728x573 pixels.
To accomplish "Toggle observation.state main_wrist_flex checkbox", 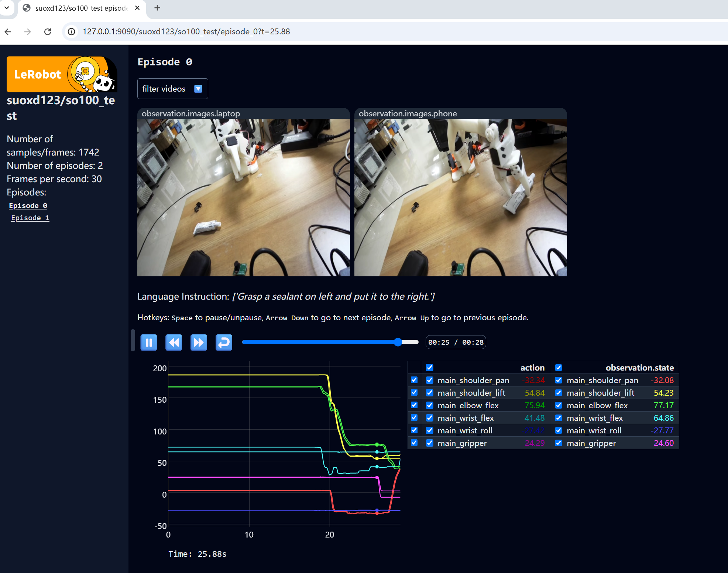I will click(x=558, y=418).
